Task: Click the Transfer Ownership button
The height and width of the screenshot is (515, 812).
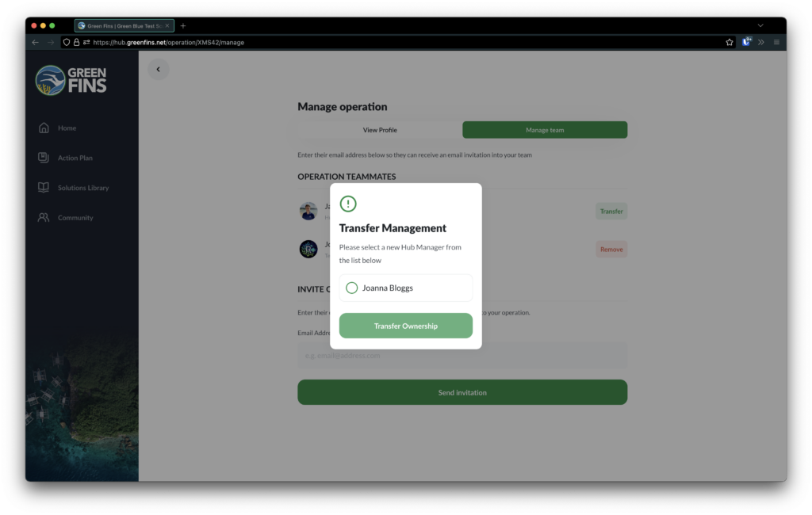Action: (405, 326)
